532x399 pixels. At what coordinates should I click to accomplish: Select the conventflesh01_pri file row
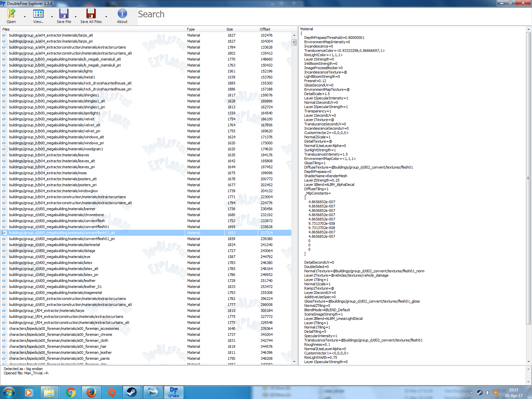point(146,239)
